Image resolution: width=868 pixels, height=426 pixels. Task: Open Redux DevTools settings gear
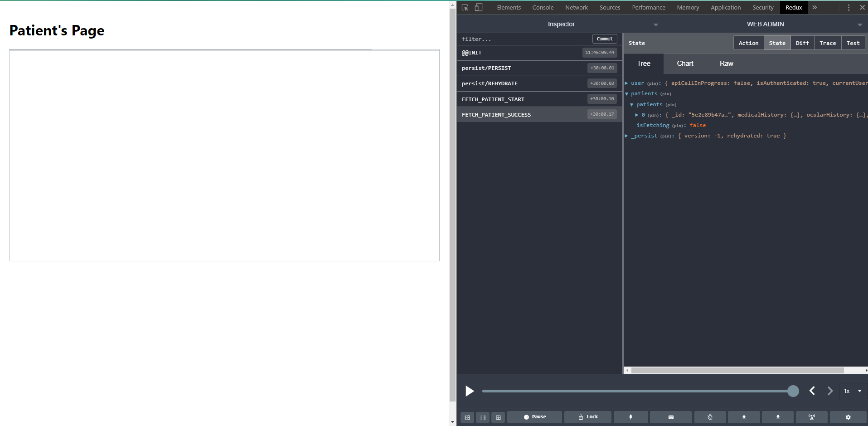[848, 417]
